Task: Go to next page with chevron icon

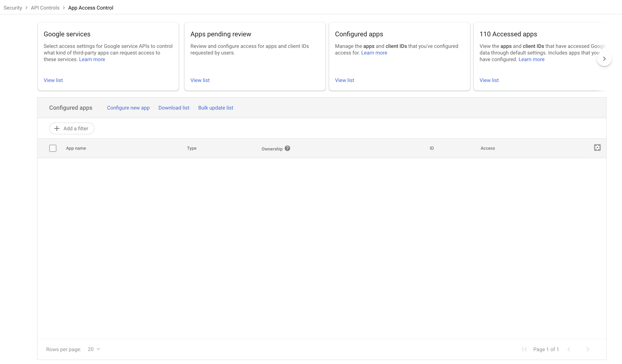Action: click(588, 350)
